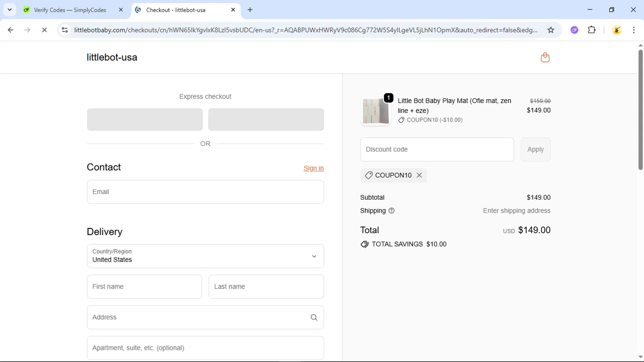Click the scrollbar down arrow
The height and width of the screenshot is (362, 644).
pyautogui.click(x=640, y=357)
